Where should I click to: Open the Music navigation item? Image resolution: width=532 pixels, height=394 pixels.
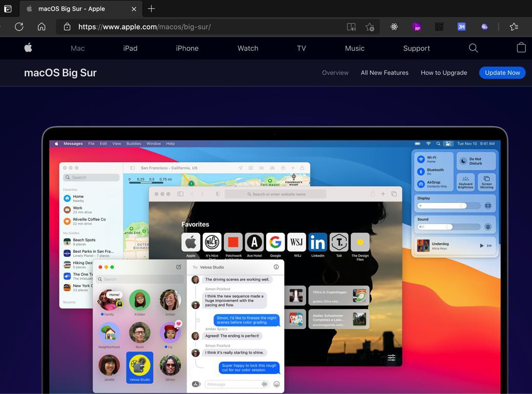(354, 48)
